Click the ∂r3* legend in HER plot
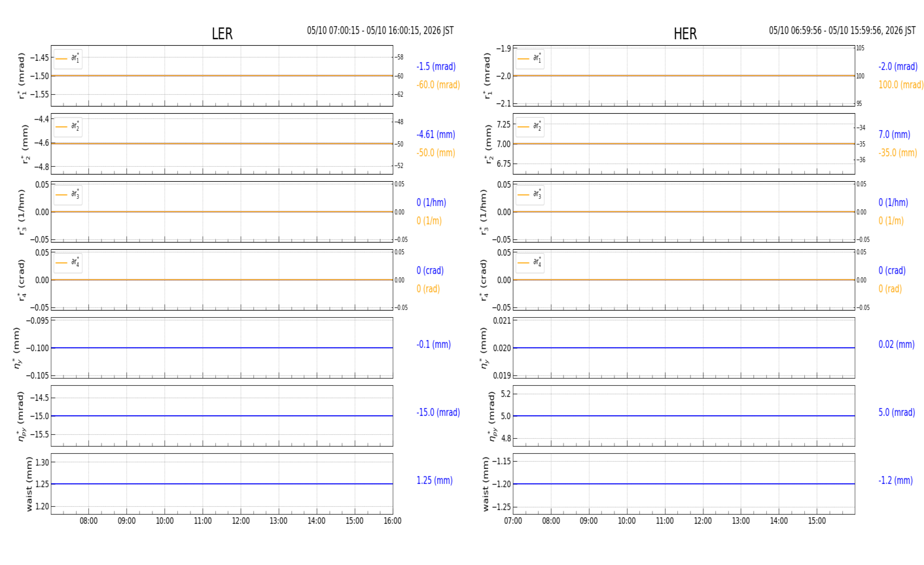Viewport: 924px width, 565px height. [529, 195]
